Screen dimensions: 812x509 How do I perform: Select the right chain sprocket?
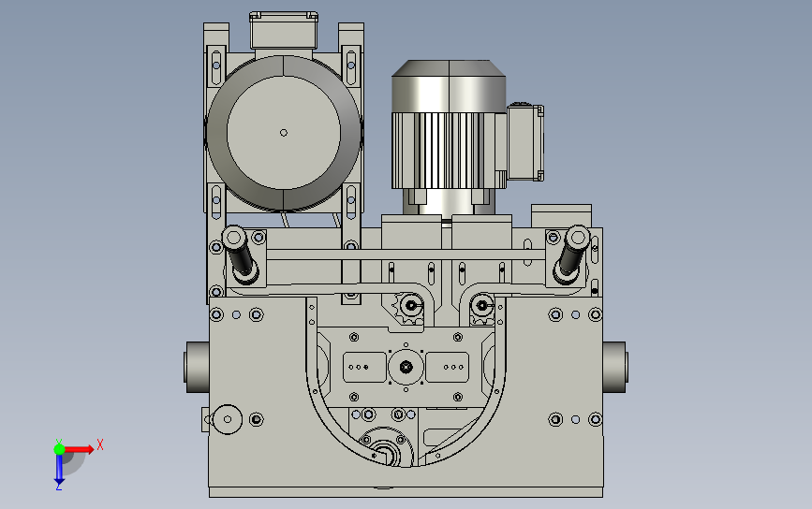(x=482, y=308)
